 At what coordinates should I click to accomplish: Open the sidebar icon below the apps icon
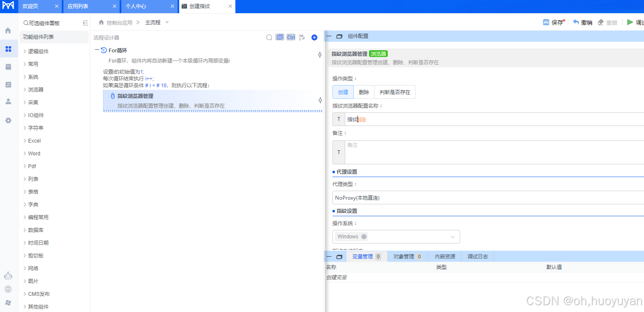point(8,67)
